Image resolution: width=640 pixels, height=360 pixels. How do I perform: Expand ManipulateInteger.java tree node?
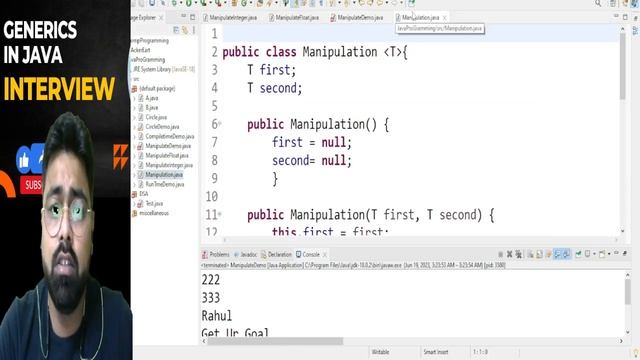pyautogui.click(x=134, y=165)
